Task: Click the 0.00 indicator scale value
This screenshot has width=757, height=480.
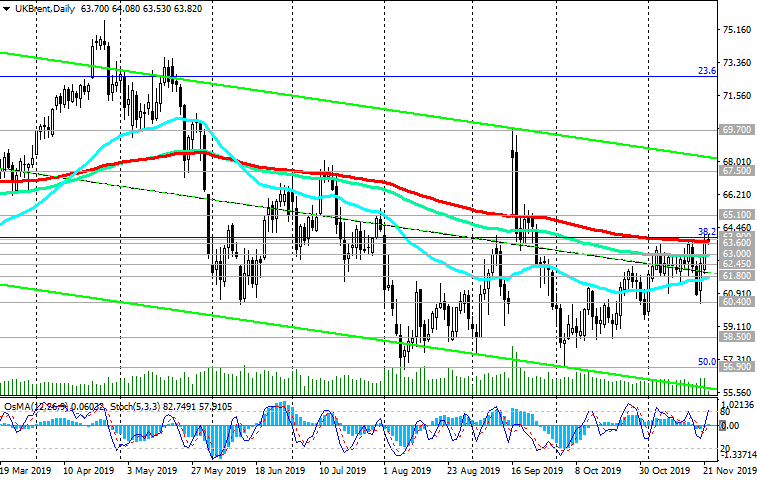Action: coord(729,426)
